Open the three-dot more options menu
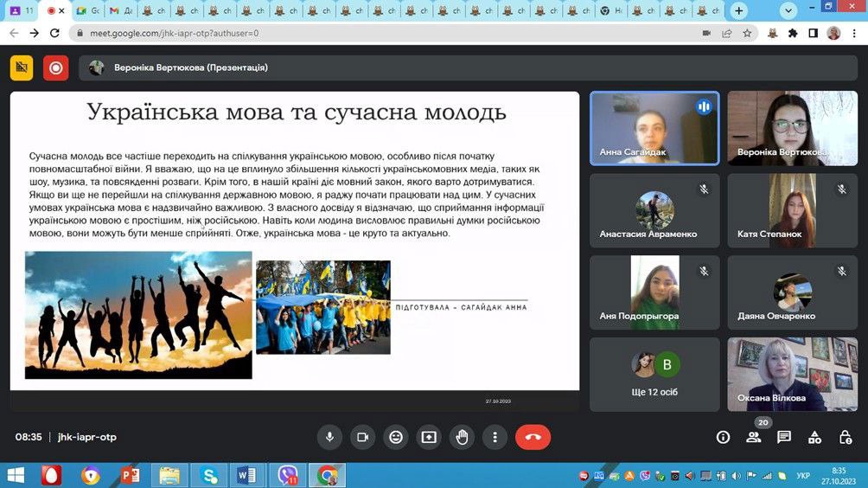This screenshot has height=488, width=868. click(x=495, y=437)
